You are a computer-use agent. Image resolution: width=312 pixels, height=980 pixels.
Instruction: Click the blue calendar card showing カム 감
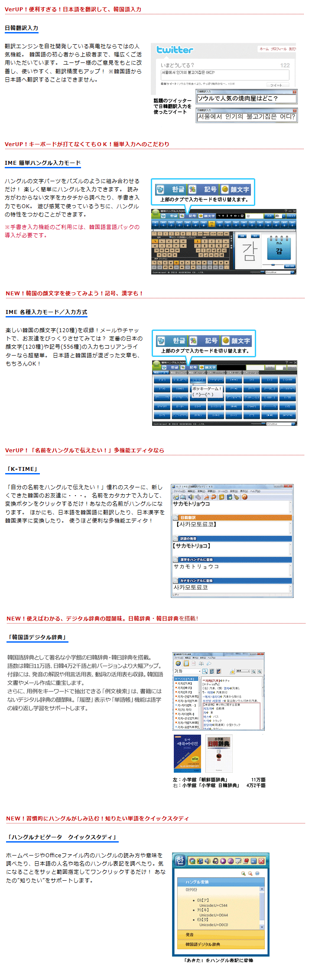click(x=279, y=247)
